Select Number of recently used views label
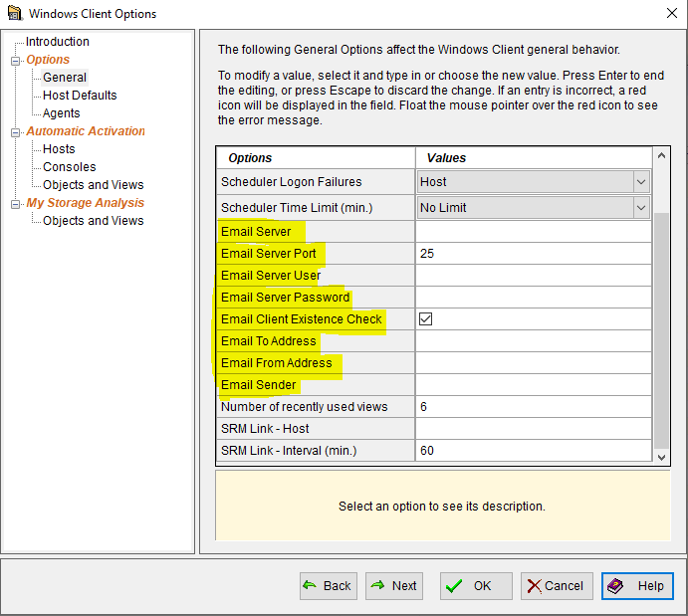This screenshot has height=616, width=688. (x=304, y=407)
